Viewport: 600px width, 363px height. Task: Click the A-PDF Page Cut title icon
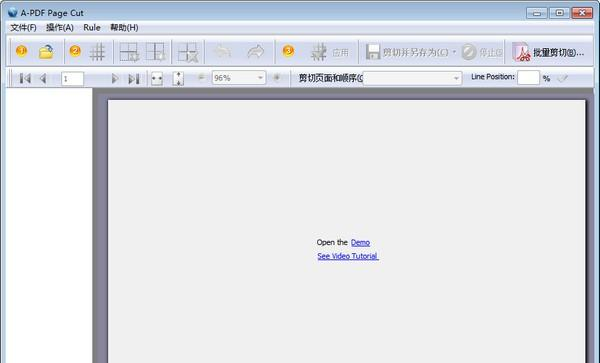[13, 12]
